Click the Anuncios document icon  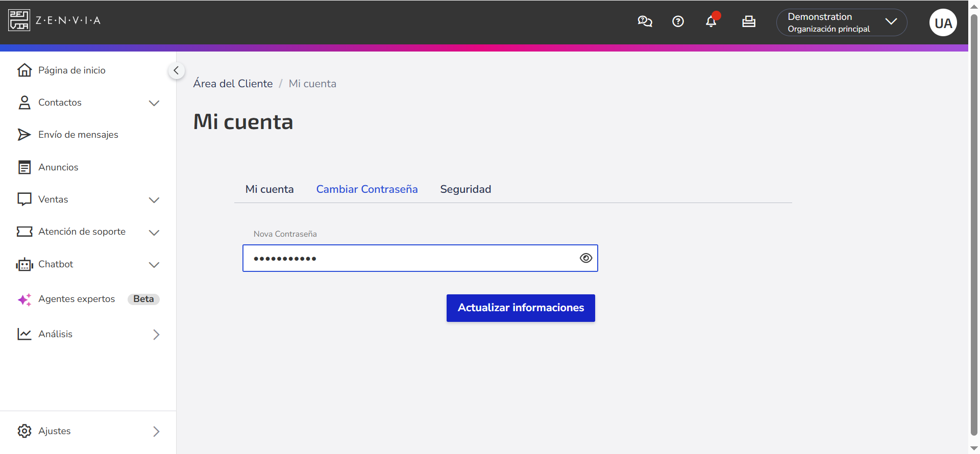pos(24,167)
